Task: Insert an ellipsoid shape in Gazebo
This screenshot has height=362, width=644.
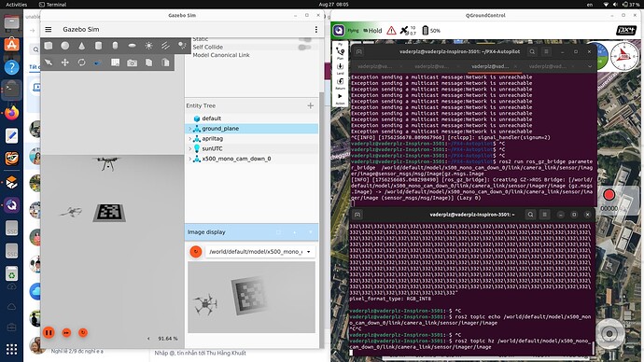Action: (x=132, y=46)
